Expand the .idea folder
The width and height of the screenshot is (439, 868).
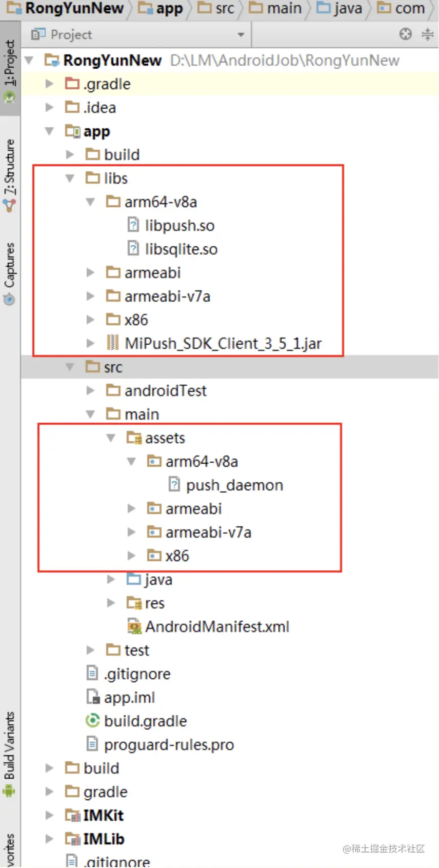[x=50, y=107]
